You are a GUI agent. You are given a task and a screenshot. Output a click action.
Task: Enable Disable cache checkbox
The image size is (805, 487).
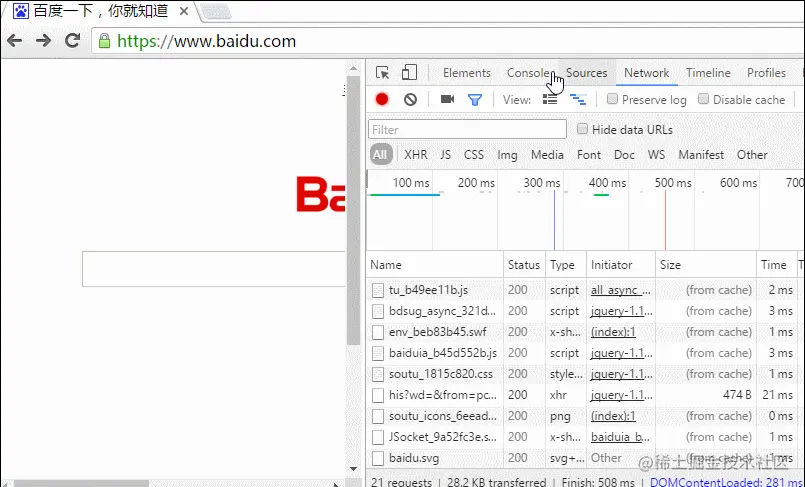[x=703, y=99]
